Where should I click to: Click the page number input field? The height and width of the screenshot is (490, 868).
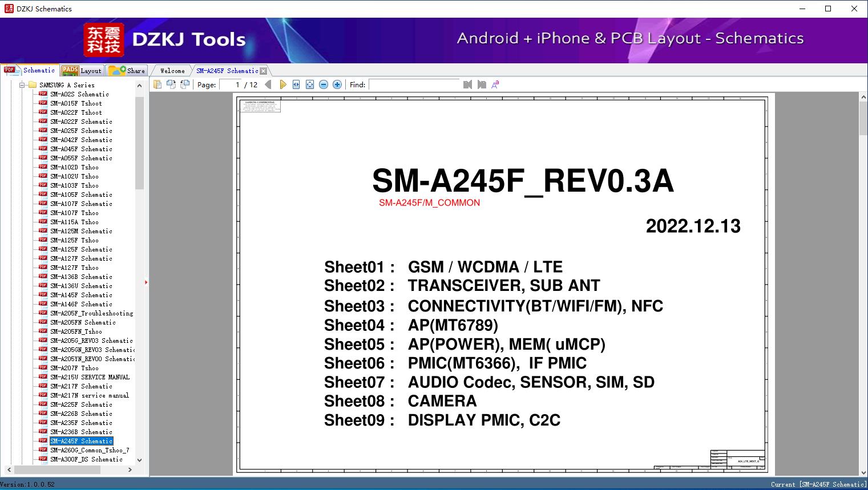(231, 84)
